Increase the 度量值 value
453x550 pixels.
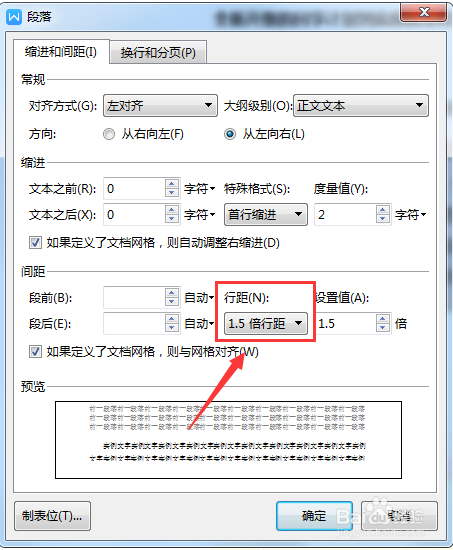[382, 209]
